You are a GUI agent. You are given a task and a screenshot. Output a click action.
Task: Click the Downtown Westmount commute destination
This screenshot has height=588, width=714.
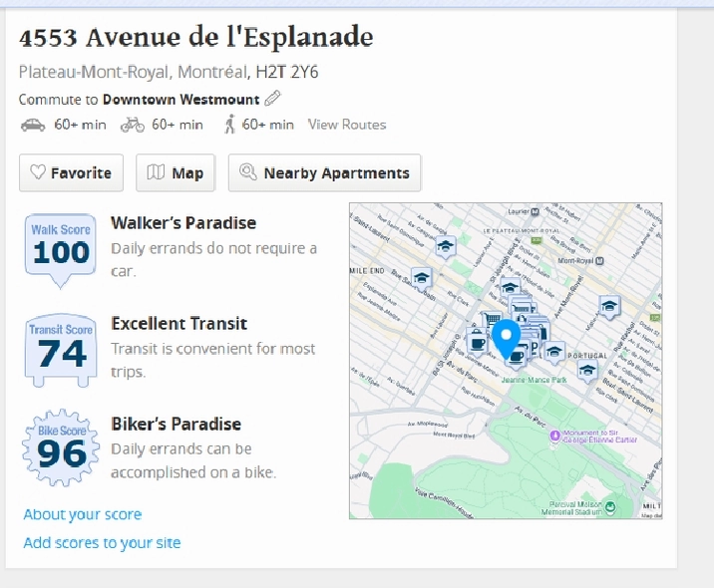[x=180, y=100]
